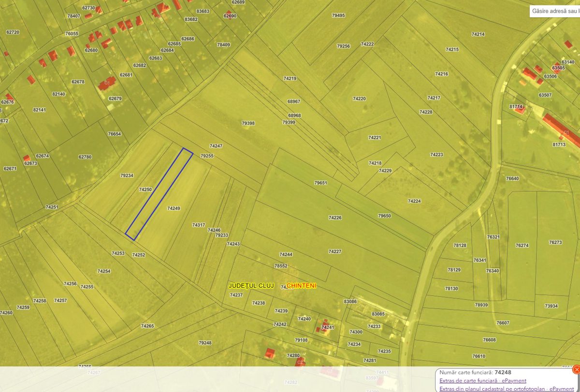Click parcel label 82140
Image resolution: width=580 pixels, height=392 pixels.
click(x=58, y=94)
